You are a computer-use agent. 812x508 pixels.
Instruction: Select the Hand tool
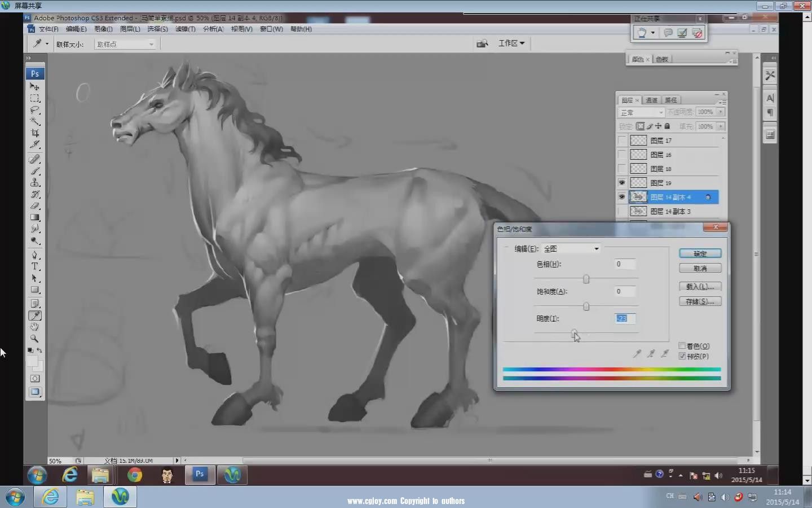34,327
